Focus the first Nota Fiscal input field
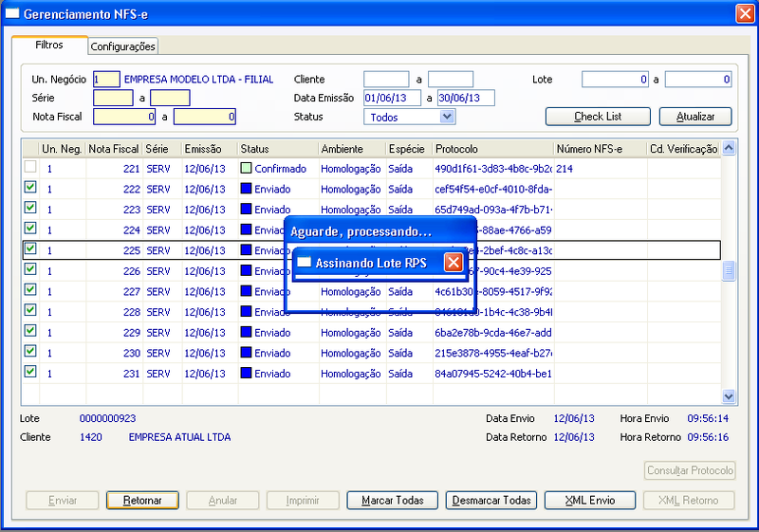Image resolution: width=759 pixels, height=532 pixels. pos(124,117)
